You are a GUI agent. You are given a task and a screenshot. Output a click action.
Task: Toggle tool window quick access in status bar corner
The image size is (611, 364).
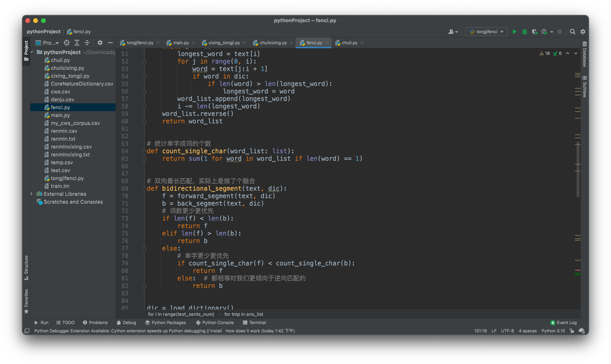[27, 331]
